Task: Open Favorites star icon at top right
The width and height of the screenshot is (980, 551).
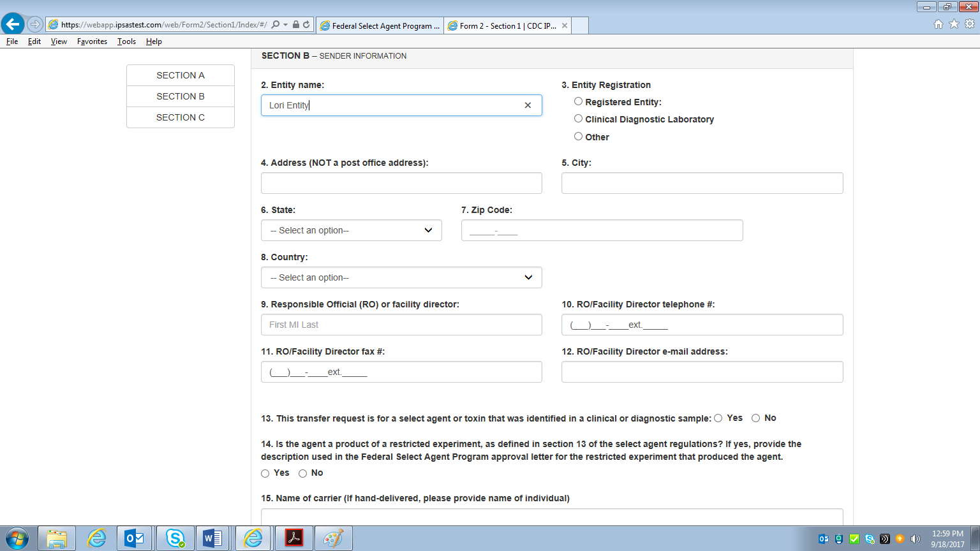Action: 954,24
